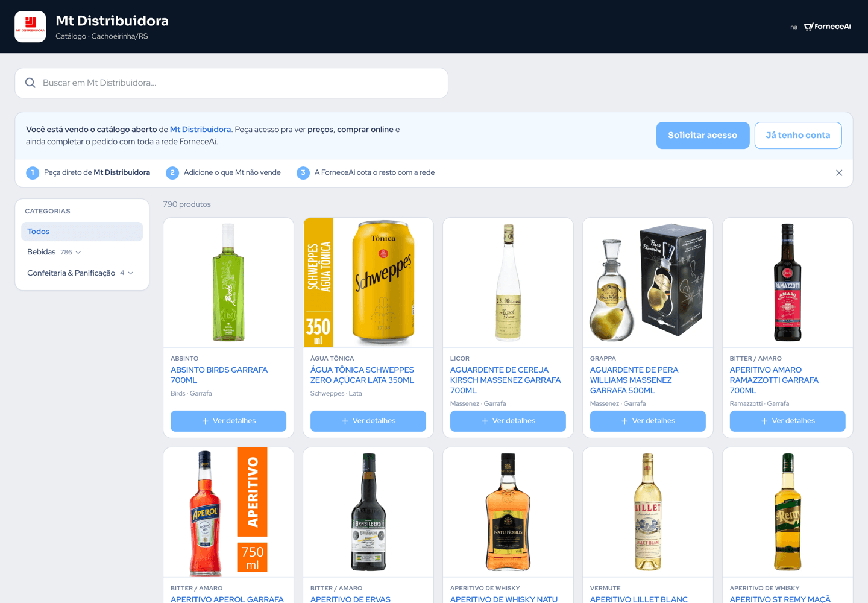The width and height of the screenshot is (868, 603).
Task: Click the GRAPPA category label
Action: tap(603, 359)
